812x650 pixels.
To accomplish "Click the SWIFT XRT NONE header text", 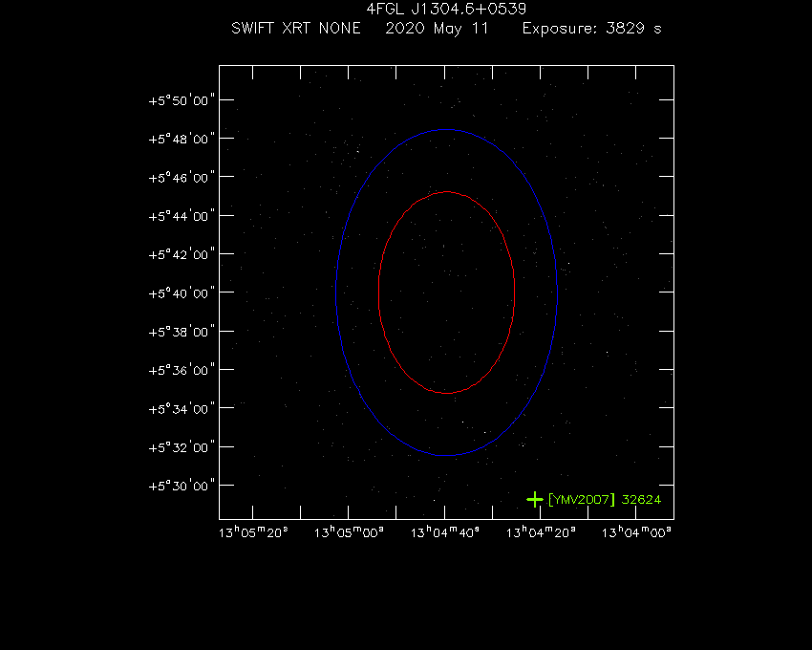I will [296, 28].
